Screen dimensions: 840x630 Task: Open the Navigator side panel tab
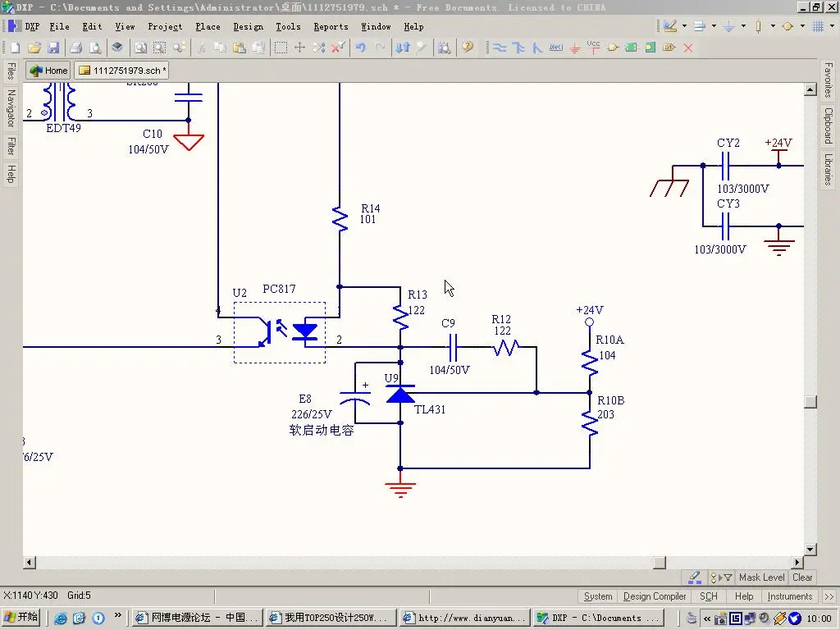pos(11,108)
